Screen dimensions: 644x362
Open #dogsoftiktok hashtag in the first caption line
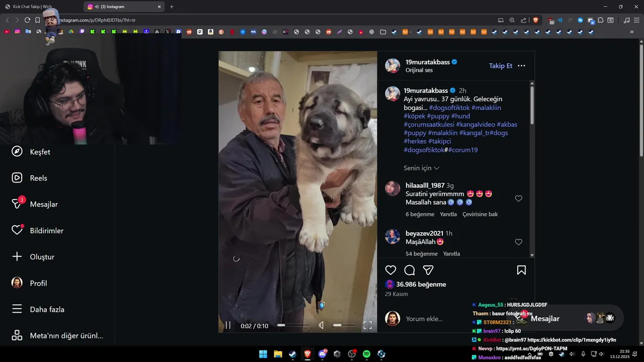[x=449, y=108]
